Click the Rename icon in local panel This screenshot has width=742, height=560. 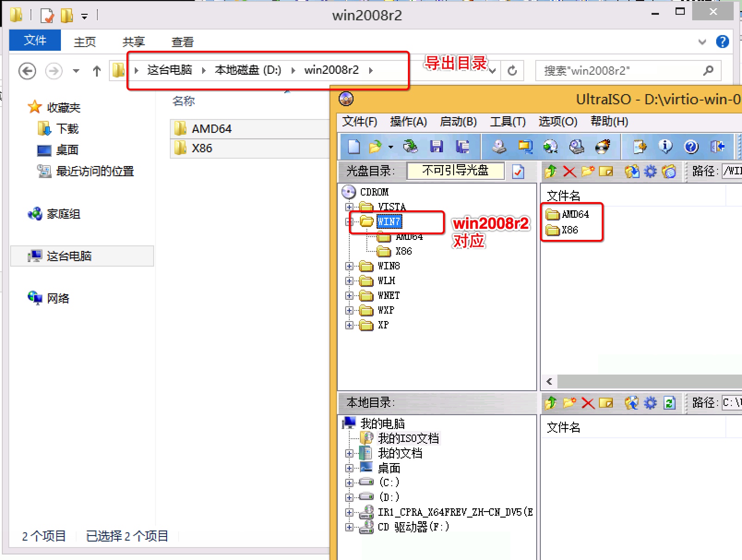point(606,403)
